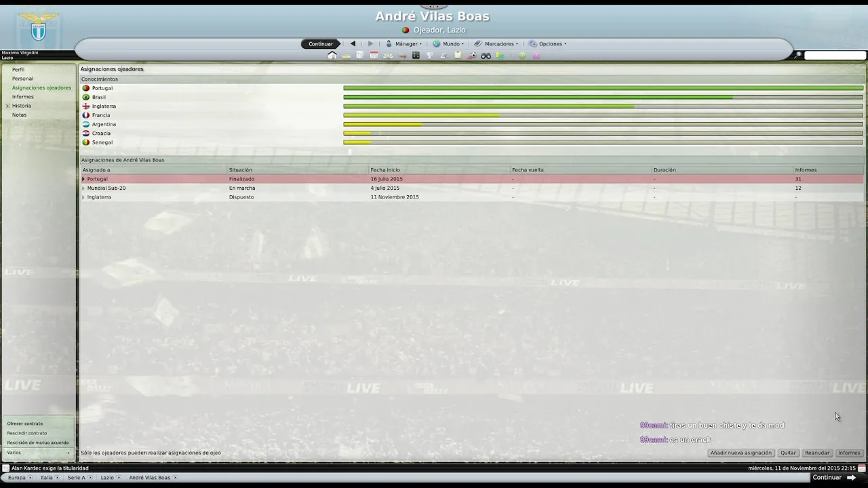Click the Brasil knowledge progress bar
868x488 pixels.
pos(603,97)
